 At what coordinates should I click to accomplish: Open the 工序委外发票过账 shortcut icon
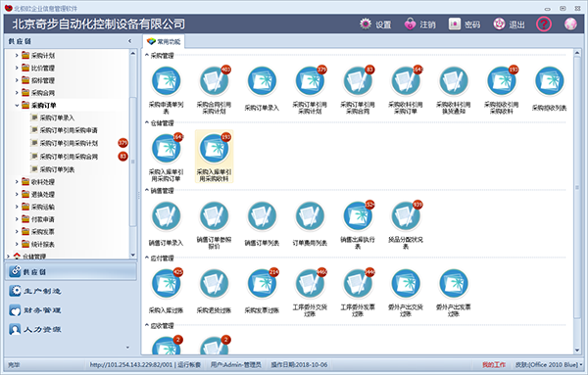[x=358, y=284]
